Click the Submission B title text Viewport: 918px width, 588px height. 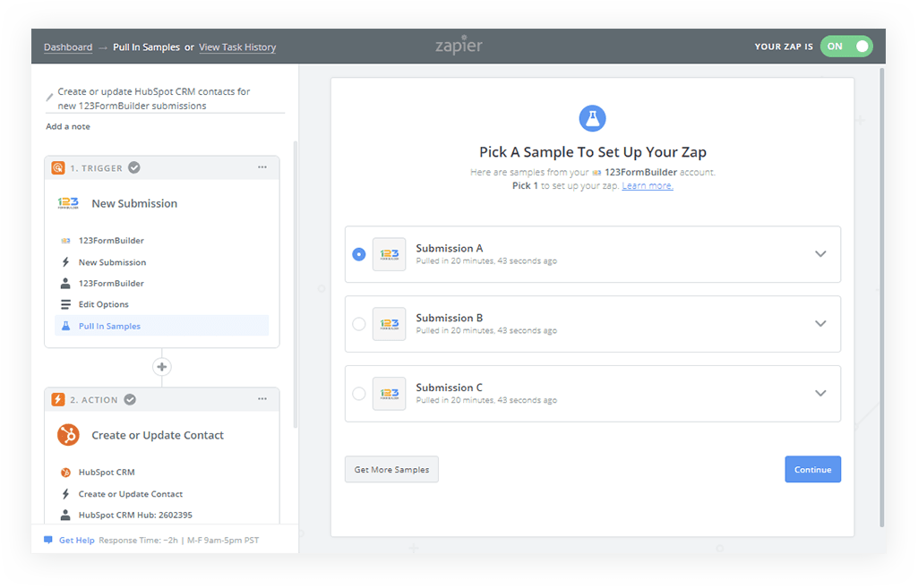click(449, 318)
